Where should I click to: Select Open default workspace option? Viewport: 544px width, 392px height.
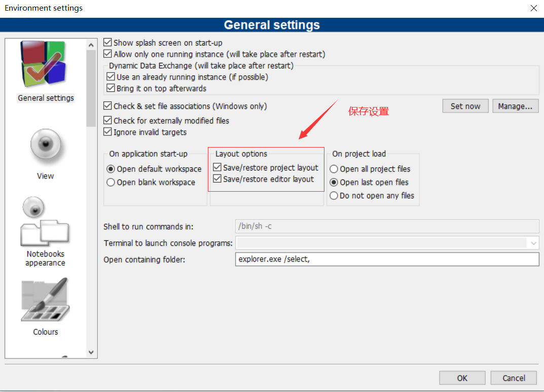coord(111,169)
